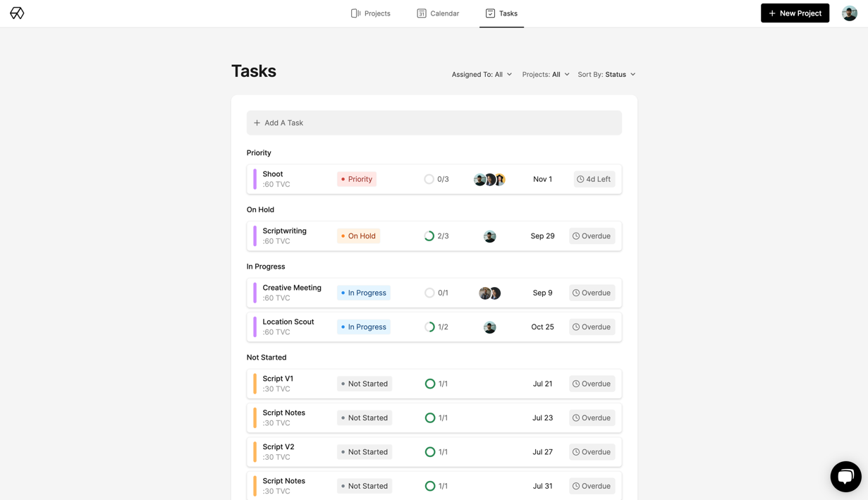
Task: Click the app logo icon in header
Action: 17,13
